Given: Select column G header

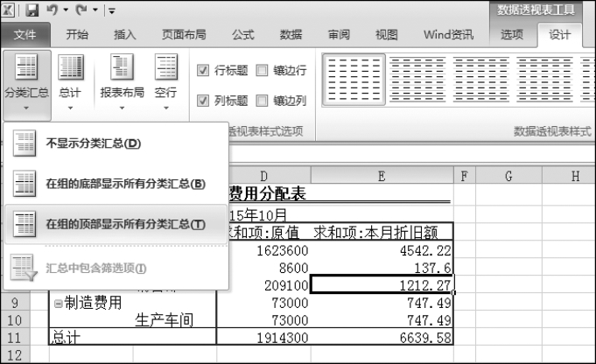Looking at the screenshot, I should 508,176.
